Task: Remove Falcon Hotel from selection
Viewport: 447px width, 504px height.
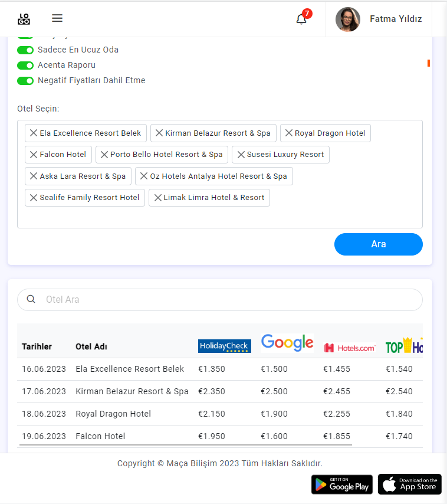Action: coord(34,155)
